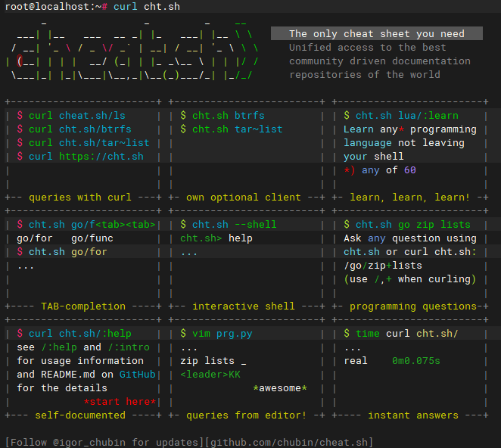Select '$ vim prg.py' command
Image resolution: width=501 pixels, height=448 pixels.
pyautogui.click(x=216, y=333)
